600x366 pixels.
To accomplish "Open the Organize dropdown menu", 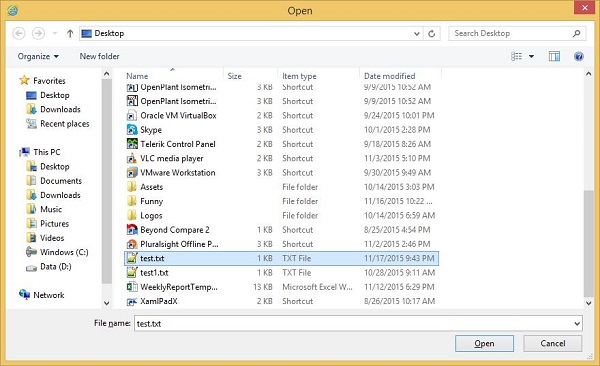I will pyautogui.click(x=38, y=56).
